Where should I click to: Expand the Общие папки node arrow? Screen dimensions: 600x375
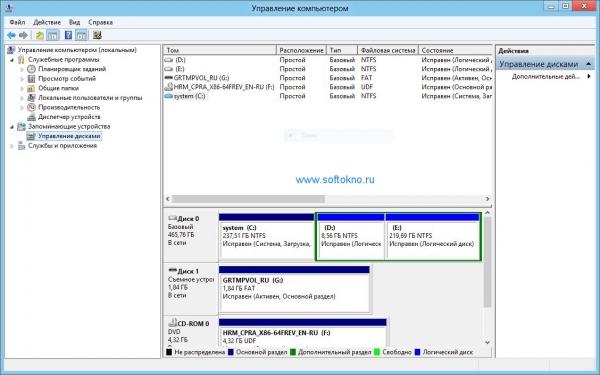22,88
